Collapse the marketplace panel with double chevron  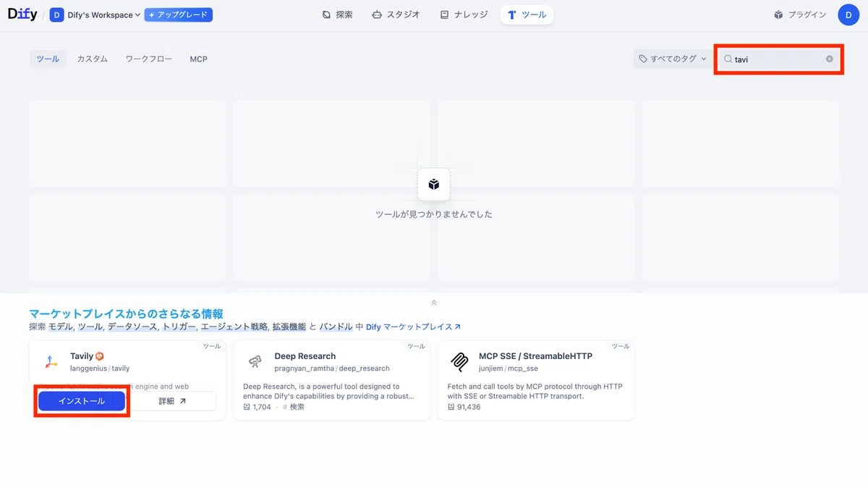point(434,303)
